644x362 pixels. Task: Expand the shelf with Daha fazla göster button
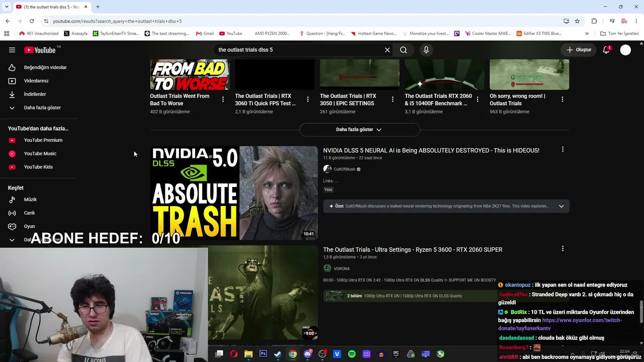[359, 130]
